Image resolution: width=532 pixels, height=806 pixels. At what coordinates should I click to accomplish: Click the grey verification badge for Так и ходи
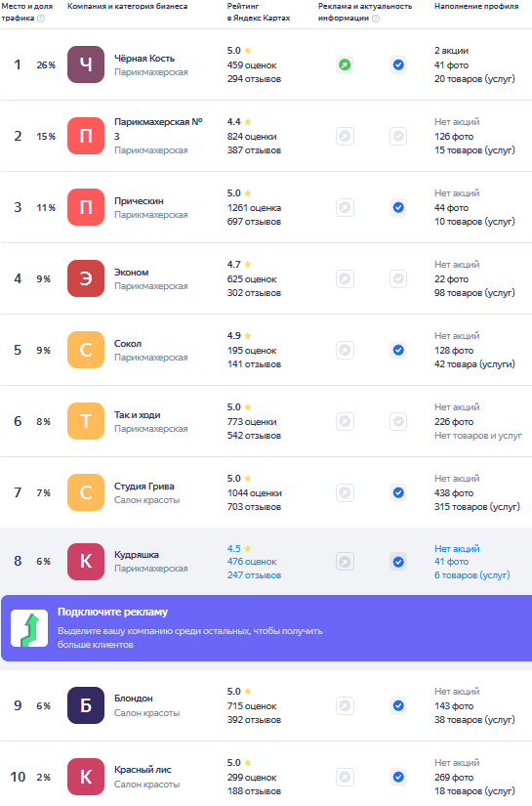[398, 422]
